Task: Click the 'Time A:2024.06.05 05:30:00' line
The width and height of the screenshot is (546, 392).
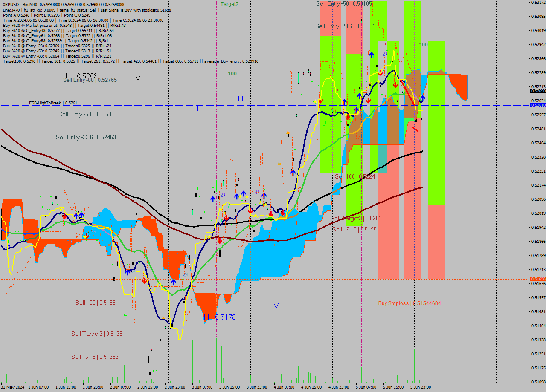Action: (x=83, y=20)
